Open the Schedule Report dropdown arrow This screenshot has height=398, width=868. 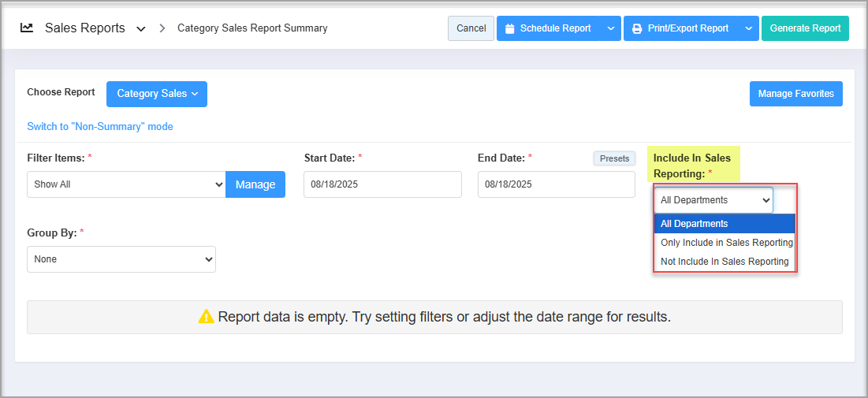[x=611, y=28]
